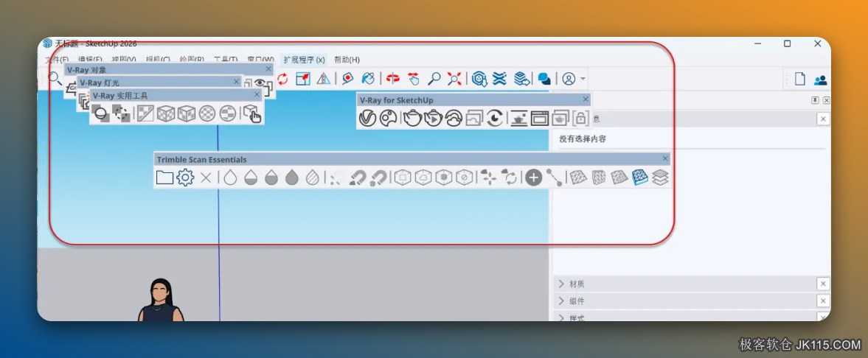This screenshot has width=868, height=358.
Task: Click the circular plus icon in the Trimble toolbar
Action: 533,178
